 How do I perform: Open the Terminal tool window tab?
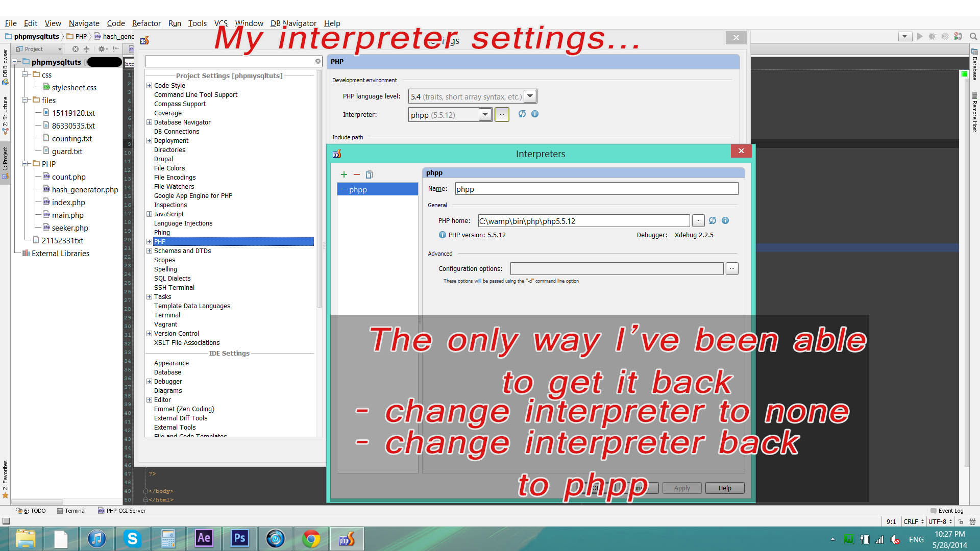[x=71, y=511]
